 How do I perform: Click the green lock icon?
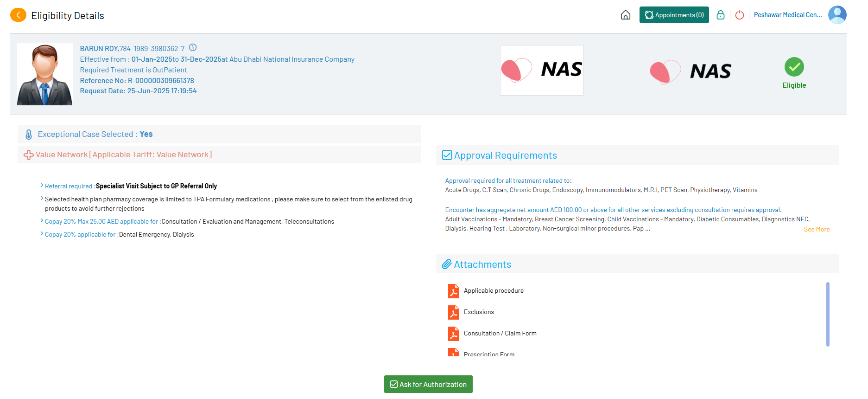721,15
